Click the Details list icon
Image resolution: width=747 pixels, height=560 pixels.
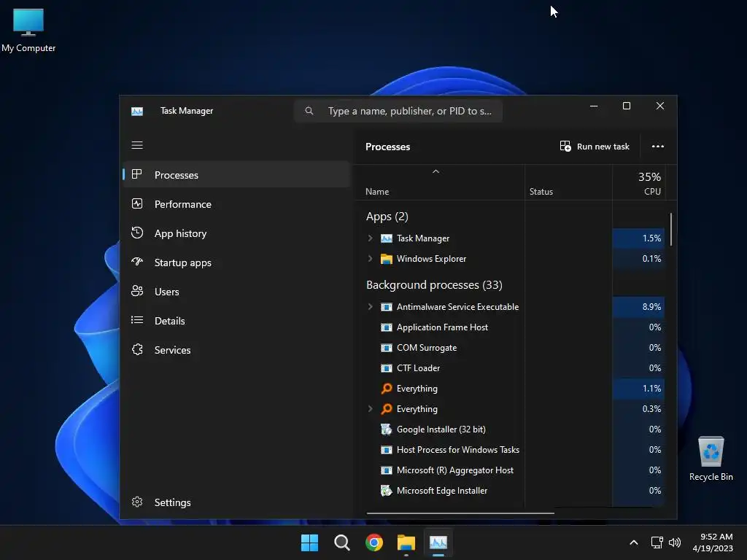tap(136, 320)
